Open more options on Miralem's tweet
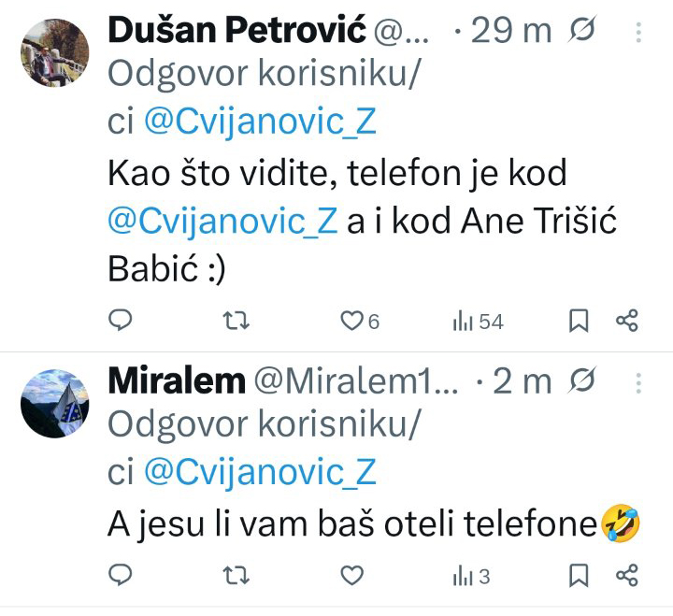Screen dimensions: 673x616 click(638, 383)
